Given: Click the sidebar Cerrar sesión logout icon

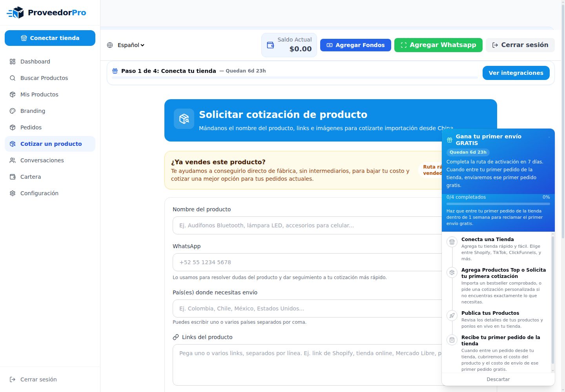Looking at the screenshot, I should pyautogui.click(x=13, y=379).
